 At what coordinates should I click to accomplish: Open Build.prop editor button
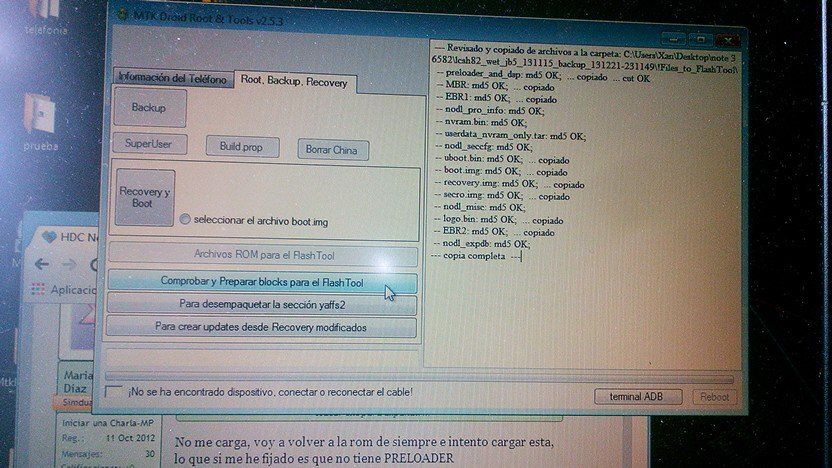pos(242,147)
